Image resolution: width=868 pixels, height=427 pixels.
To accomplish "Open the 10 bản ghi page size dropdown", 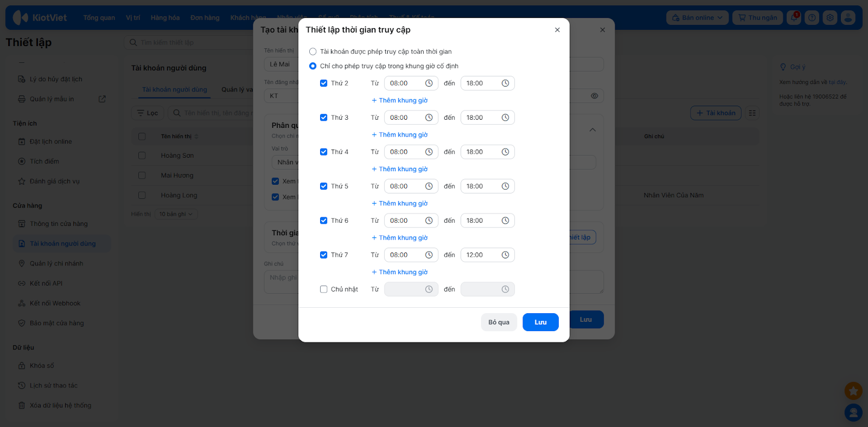I will click(176, 214).
